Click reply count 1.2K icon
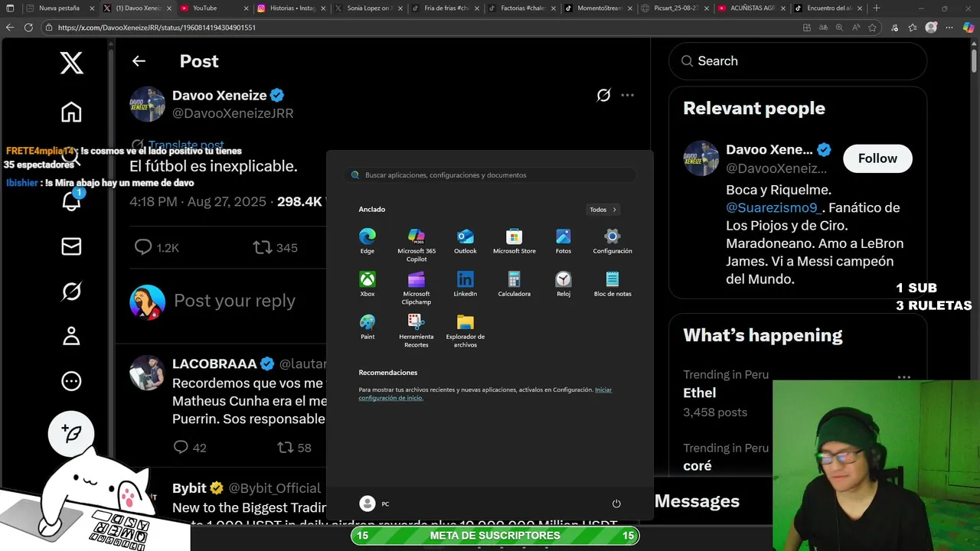Screen dimensions: 980x551 point(143,247)
